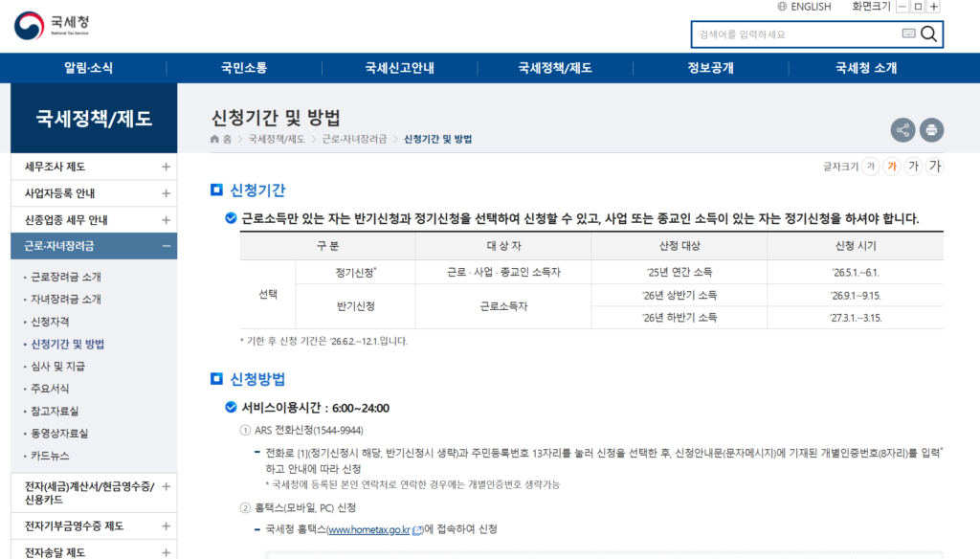Select the smallest 가 font size option
Screen dimensions: 980x559
point(870,166)
